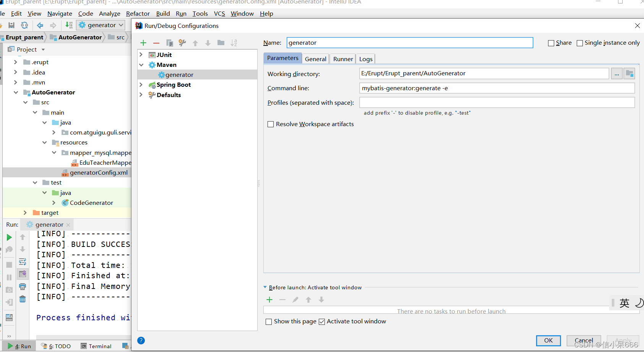Select CodeGenerator class in project tree

(88, 203)
